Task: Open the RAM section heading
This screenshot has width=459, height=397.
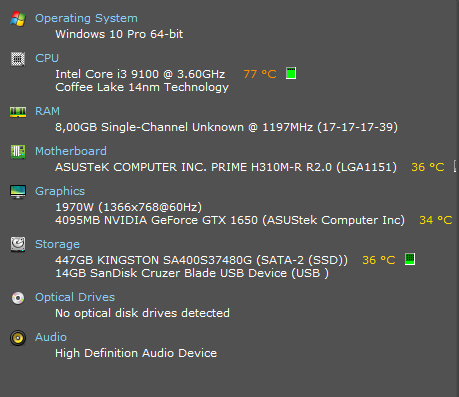Action: point(48,111)
